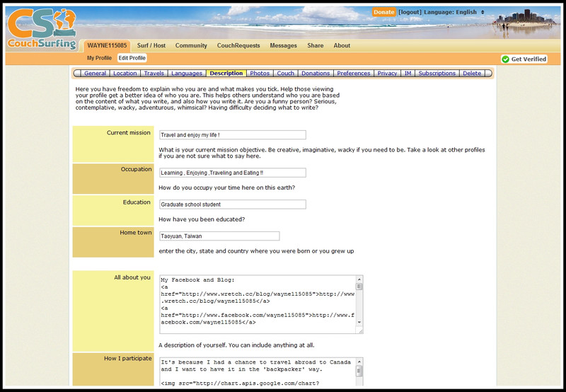Image resolution: width=566 pixels, height=392 pixels.
Task: Switch to the Donations tab
Action: click(x=316, y=74)
